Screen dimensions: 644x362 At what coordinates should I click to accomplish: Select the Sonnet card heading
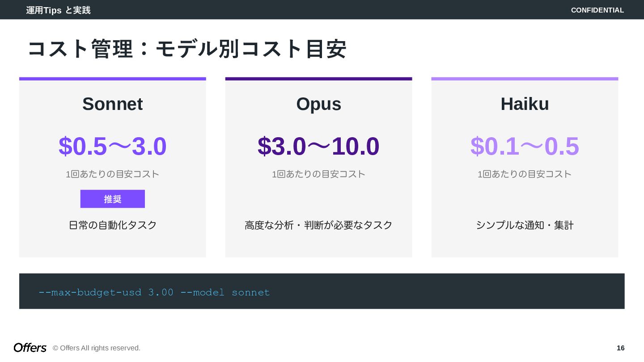point(113,104)
